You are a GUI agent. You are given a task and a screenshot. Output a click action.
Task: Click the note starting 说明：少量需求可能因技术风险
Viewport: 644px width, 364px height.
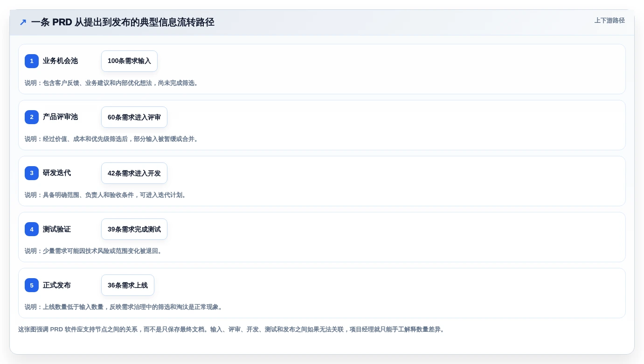point(95,251)
